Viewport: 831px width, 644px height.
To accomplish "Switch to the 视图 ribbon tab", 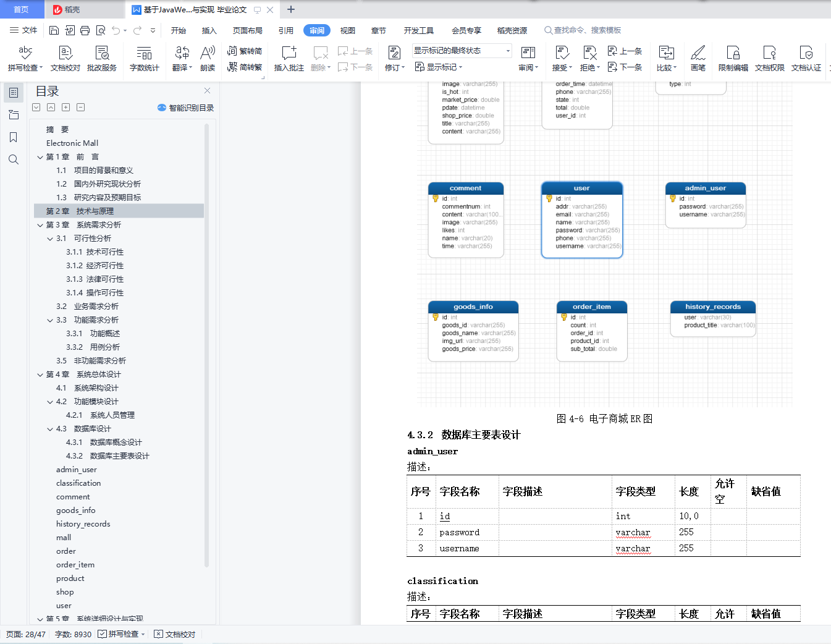I will (x=348, y=30).
